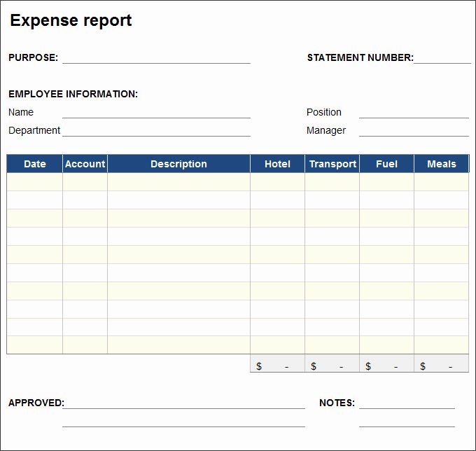
Task: Click the first row Date cell
Action: pyautogui.click(x=34, y=182)
